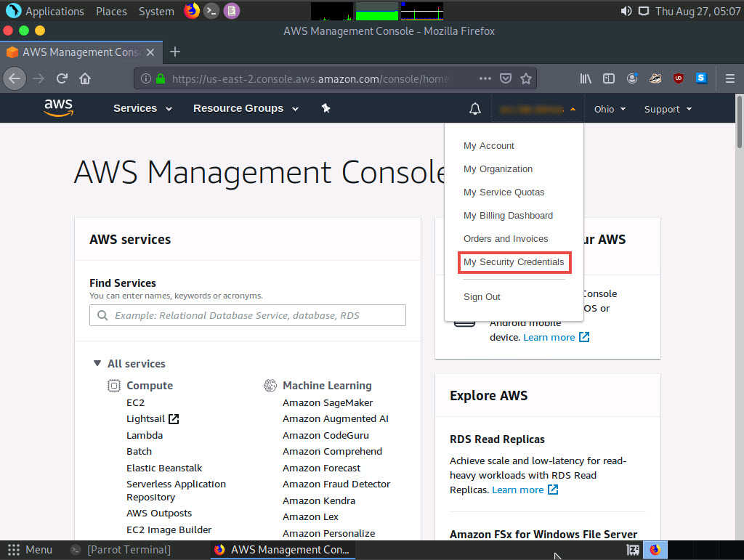The width and height of the screenshot is (744, 560).
Task: Select My Security Credentials from menu
Action: (514, 261)
